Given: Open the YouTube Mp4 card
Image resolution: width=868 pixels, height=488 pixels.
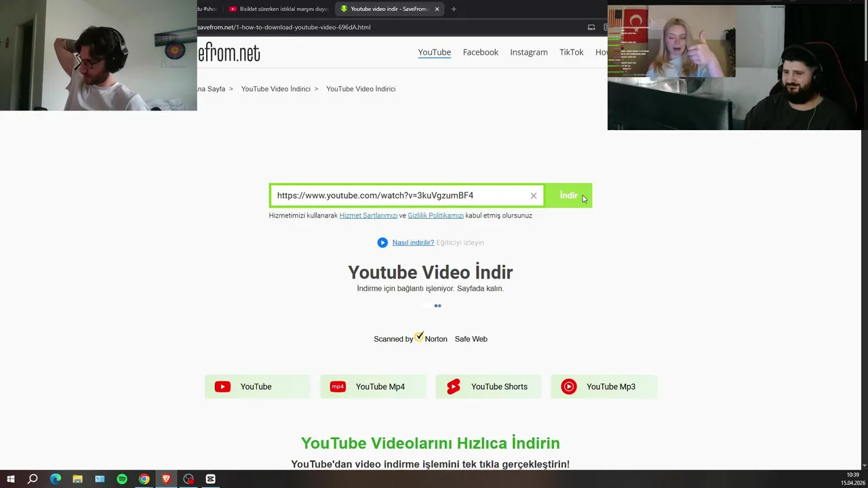Looking at the screenshot, I should tap(373, 386).
